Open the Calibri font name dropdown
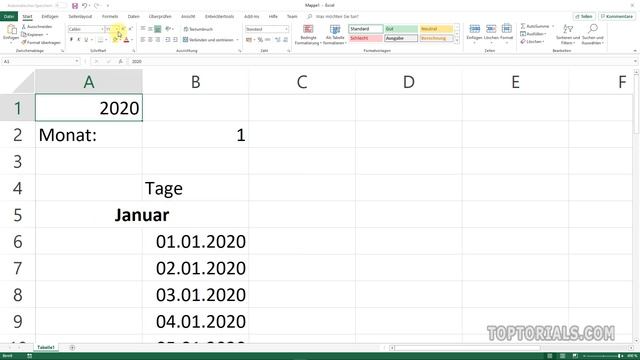The width and height of the screenshot is (640, 360). tap(102, 29)
